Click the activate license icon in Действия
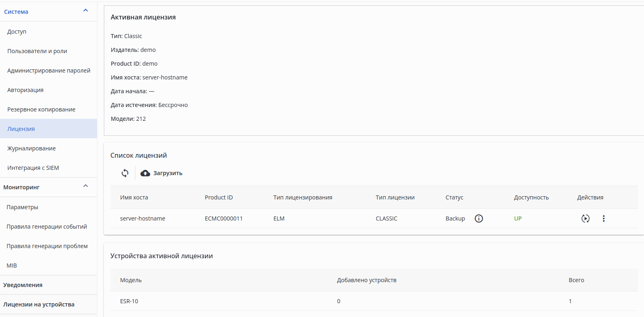Screen dimensions: 644x317 [x=585, y=218]
